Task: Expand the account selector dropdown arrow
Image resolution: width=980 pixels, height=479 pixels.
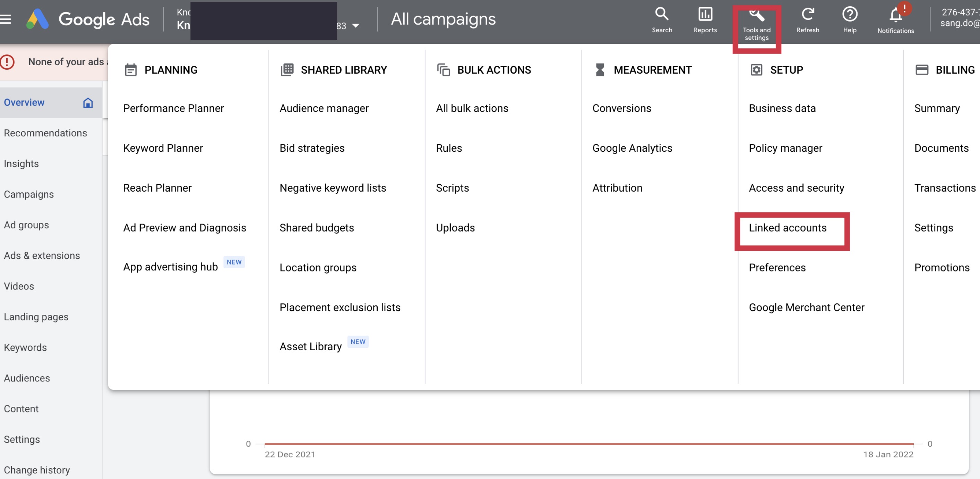Action: pyautogui.click(x=355, y=26)
